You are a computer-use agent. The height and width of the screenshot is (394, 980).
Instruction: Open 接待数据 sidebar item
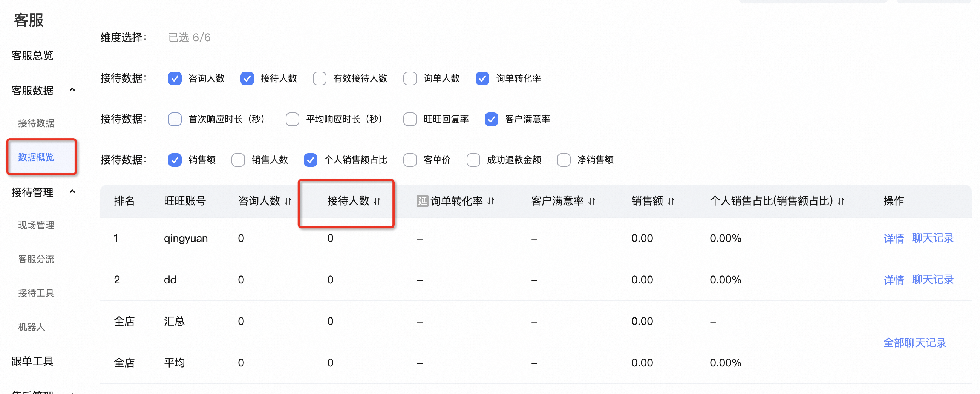[x=36, y=123]
